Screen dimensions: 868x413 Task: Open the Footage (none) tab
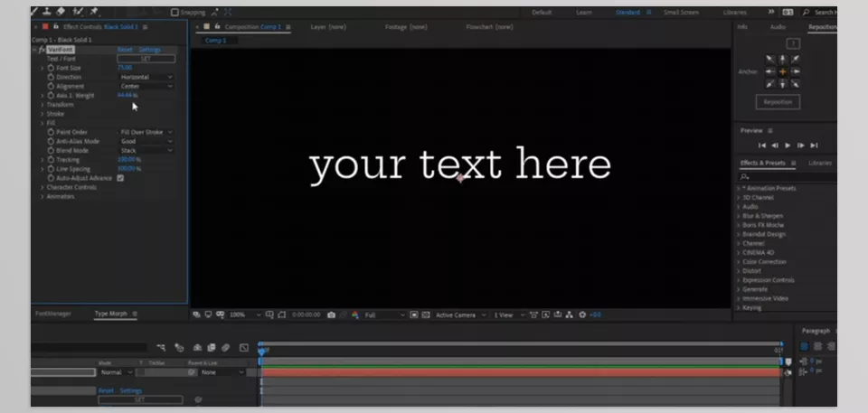coord(406,27)
